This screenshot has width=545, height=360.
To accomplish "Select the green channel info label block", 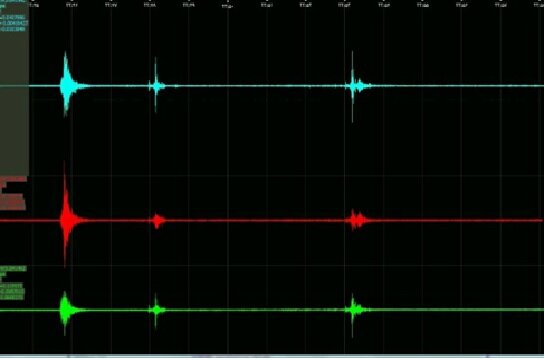I will (13, 283).
